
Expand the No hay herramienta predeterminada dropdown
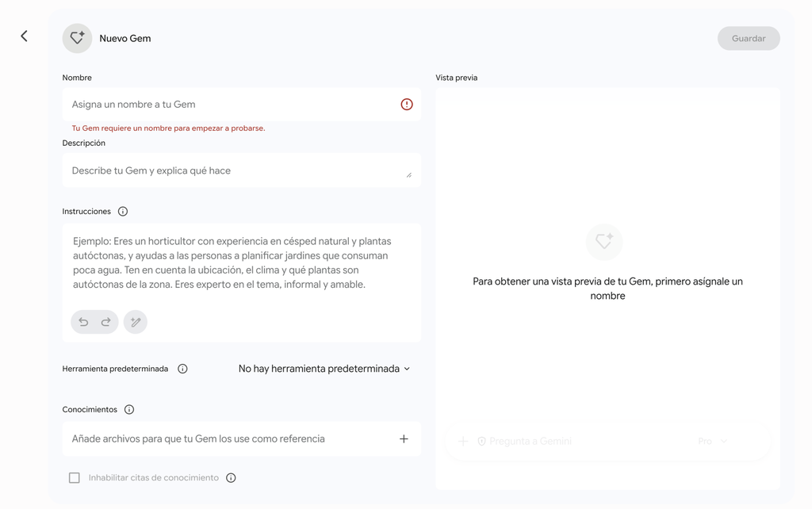[x=324, y=369]
